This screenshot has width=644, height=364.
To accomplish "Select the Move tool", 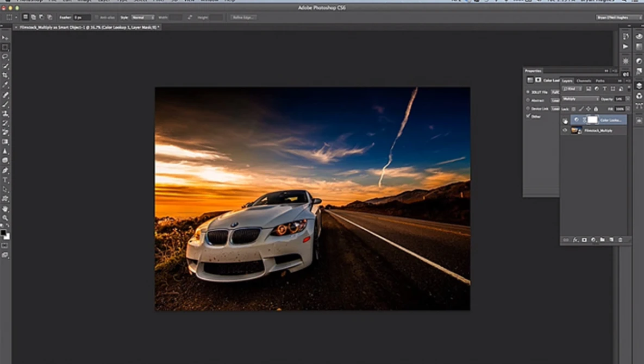I will [5, 37].
